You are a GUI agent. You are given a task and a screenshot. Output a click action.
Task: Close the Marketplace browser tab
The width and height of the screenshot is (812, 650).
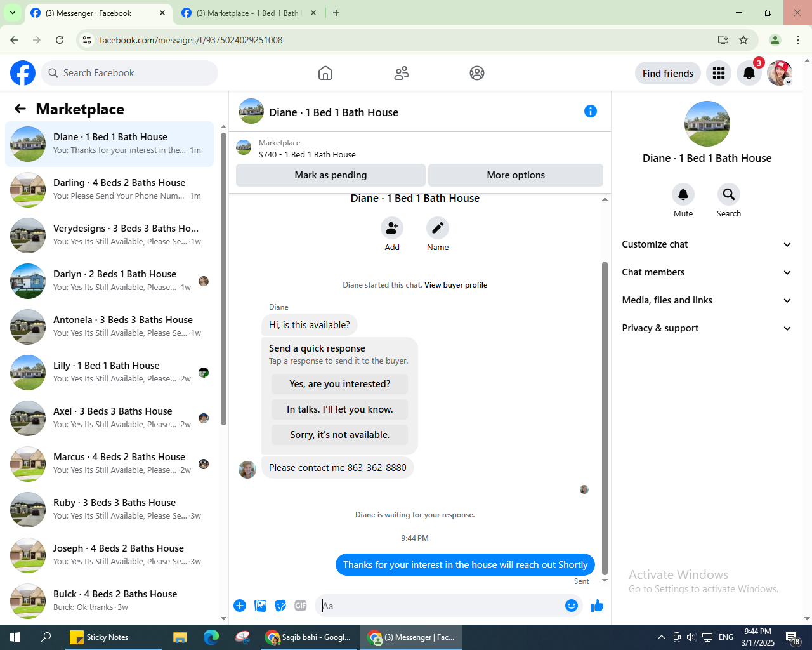[313, 13]
